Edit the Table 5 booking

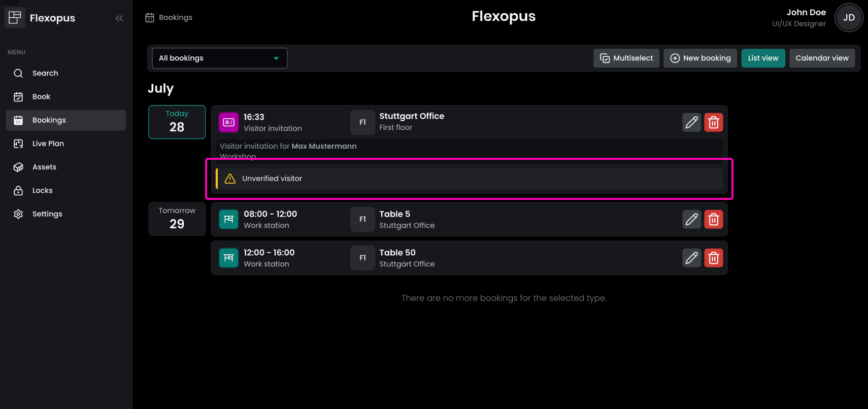(x=691, y=219)
